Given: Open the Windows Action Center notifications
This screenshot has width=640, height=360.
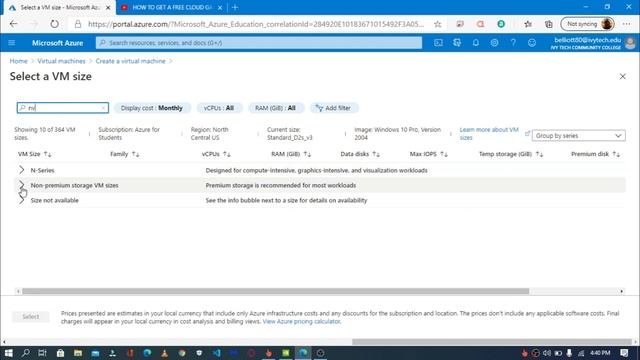Looking at the screenshot, I should coord(624,353).
